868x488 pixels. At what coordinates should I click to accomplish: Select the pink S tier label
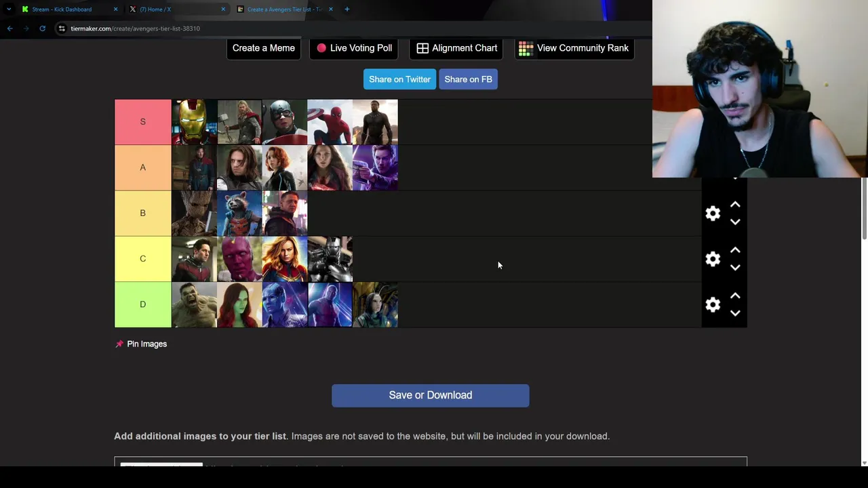click(x=142, y=122)
